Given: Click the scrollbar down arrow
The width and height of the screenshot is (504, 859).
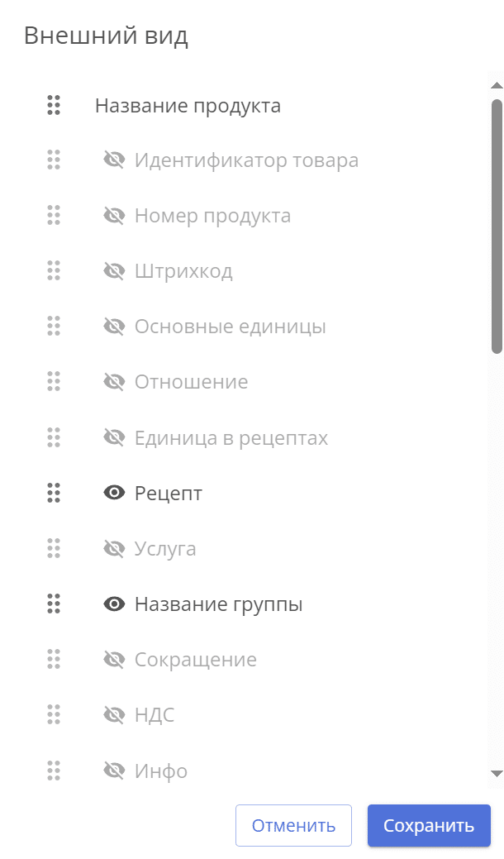Looking at the screenshot, I should (x=497, y=774).
